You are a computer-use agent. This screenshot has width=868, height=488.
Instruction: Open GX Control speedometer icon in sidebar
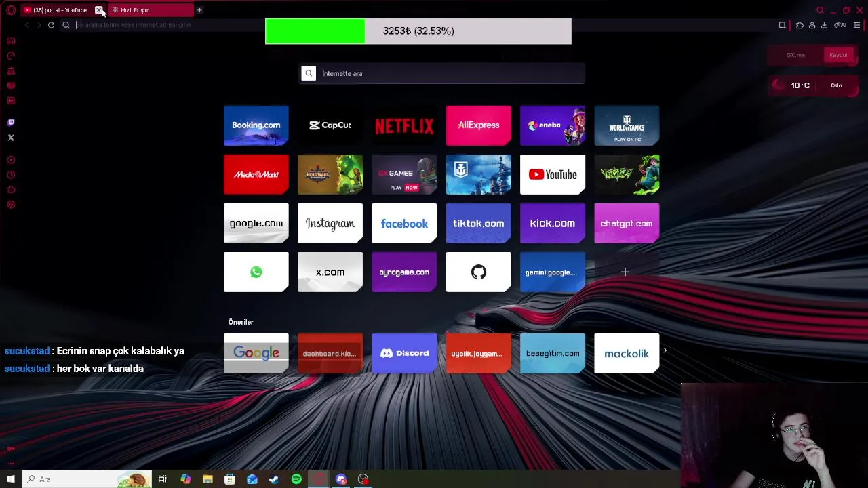(11, 56)
